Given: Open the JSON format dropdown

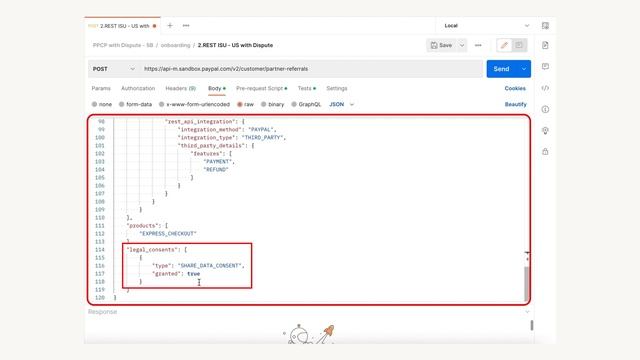Looking at the screenshot, I should coord(342,104).
